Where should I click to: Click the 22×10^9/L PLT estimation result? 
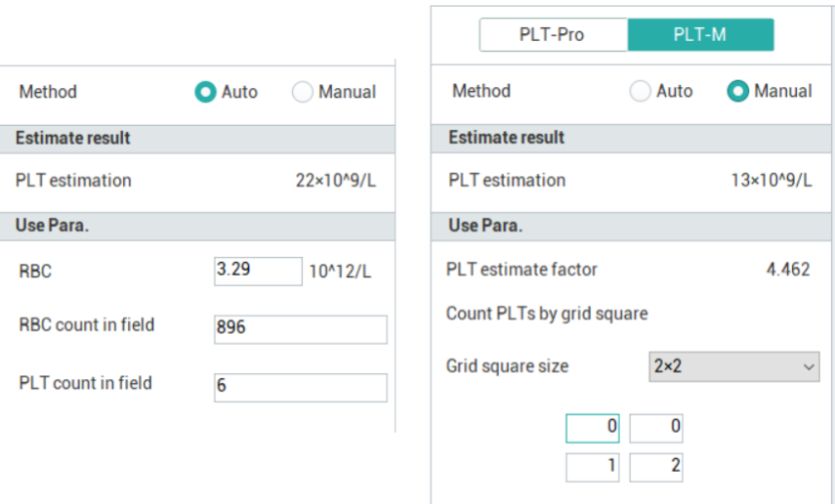[335, 181]
